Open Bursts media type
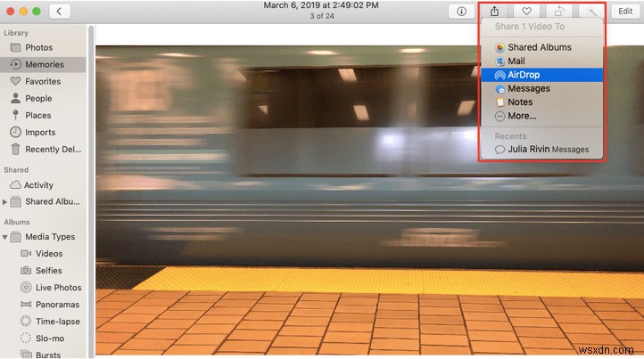Viewport: 644px width, 359px height. [43, 355]
